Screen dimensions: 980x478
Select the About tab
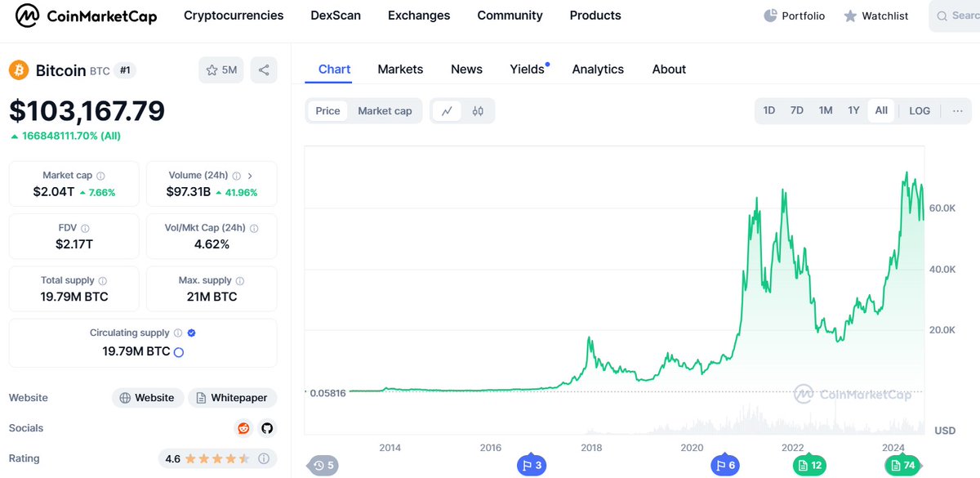coord(669,69)
